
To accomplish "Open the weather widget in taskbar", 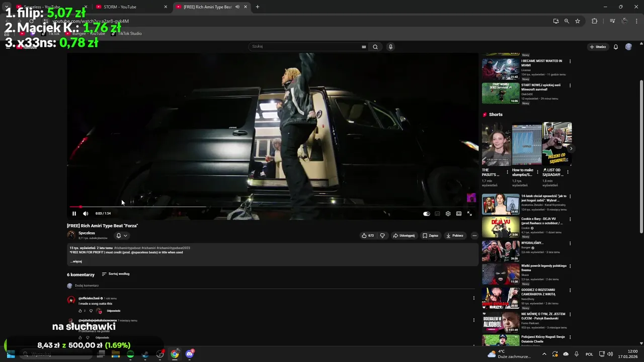I will (x=509, y=354).
